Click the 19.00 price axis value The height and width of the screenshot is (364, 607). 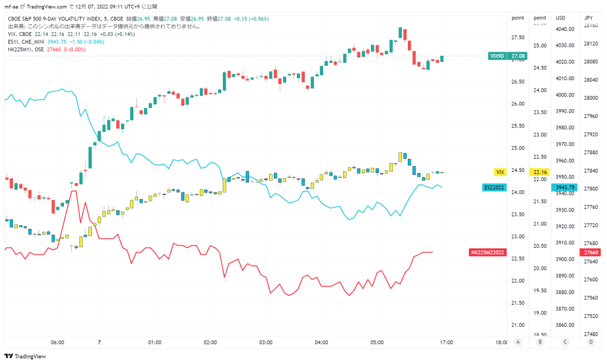tap(540, 313)
